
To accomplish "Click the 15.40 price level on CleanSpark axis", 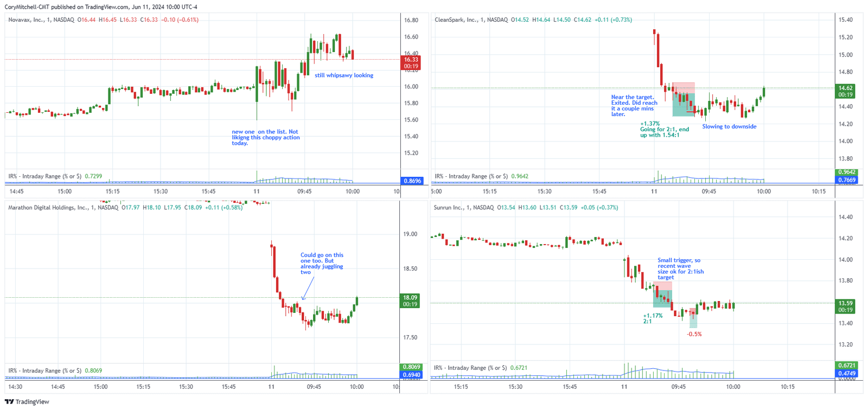I will pyautogui.click(x=845, y=20).
